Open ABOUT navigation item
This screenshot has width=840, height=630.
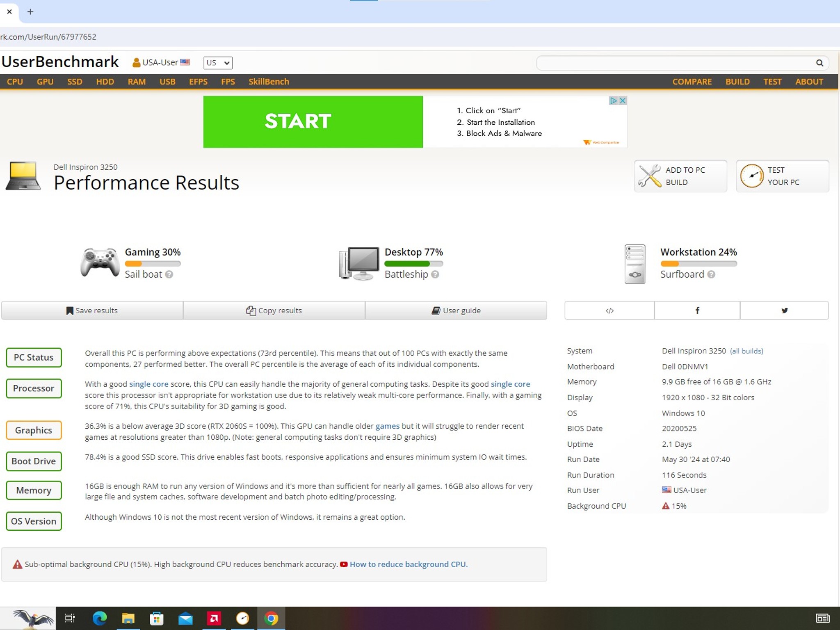(x=809, y=82)
